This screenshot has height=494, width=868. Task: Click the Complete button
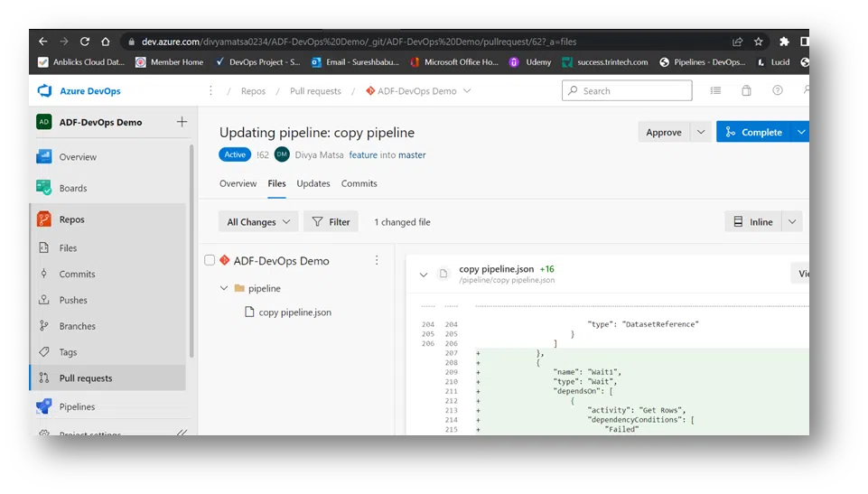[x=753, y=132]
